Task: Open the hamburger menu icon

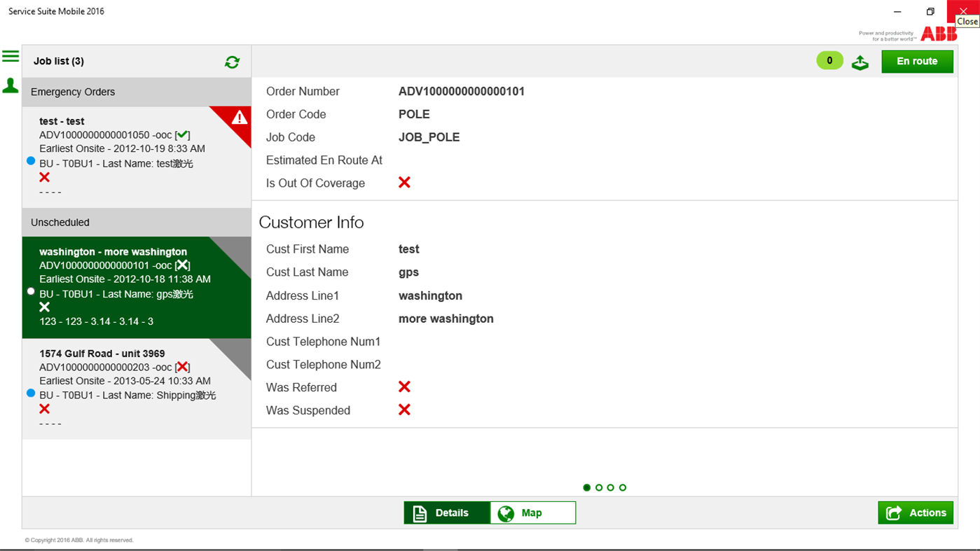Action: click(11, 56)
